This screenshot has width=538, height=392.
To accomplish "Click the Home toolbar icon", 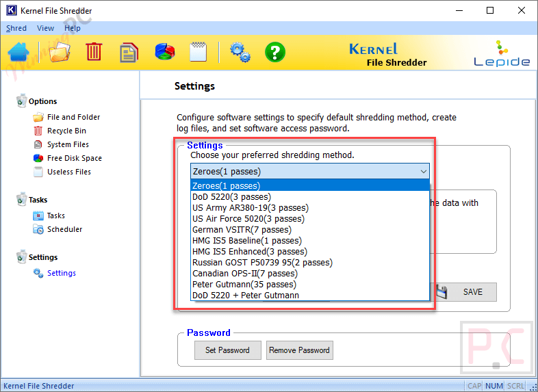I will coord(18,53).
